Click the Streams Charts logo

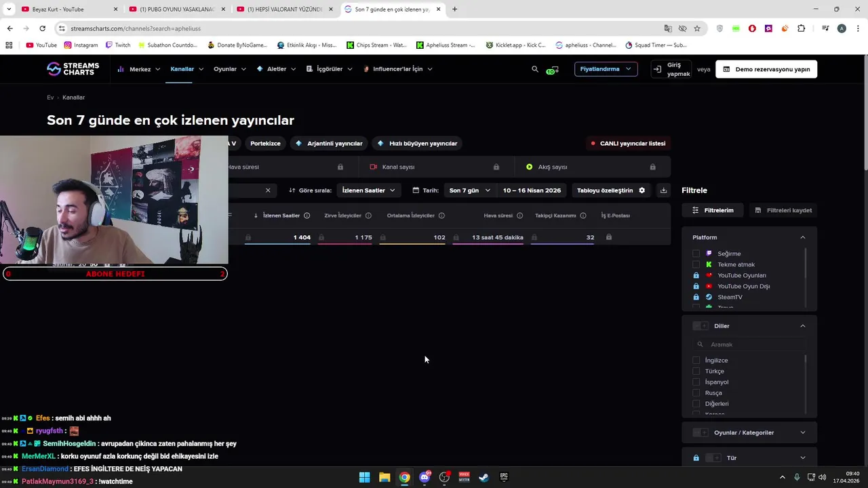pos(73,69)
